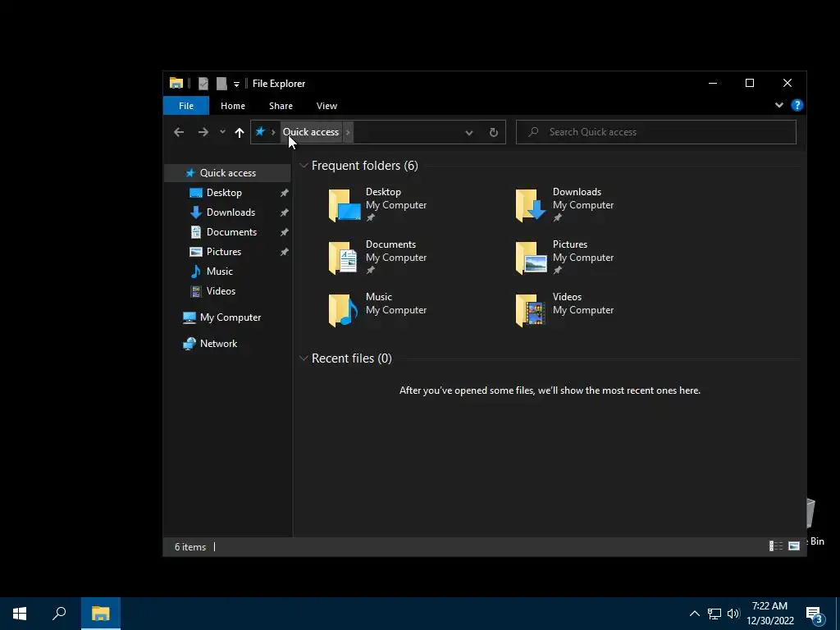
Task: Click Quick access breadcrumb in address bar
Action: (x=311, y=132)
